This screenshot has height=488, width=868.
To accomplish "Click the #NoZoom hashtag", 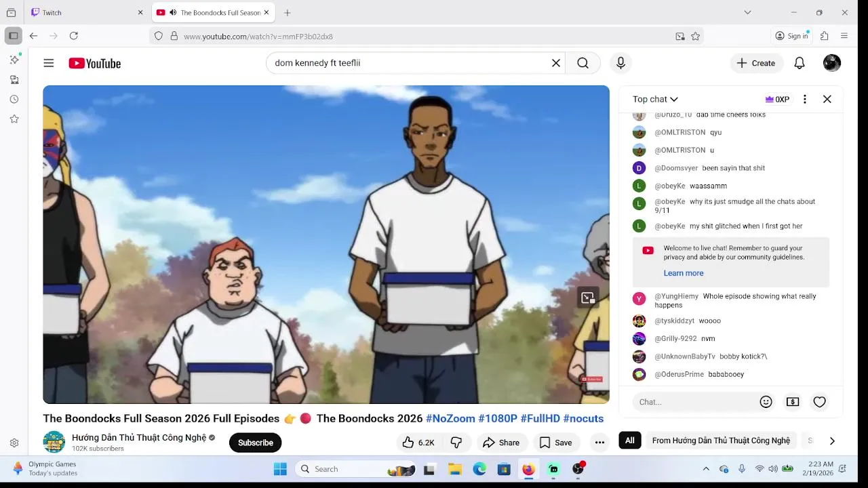I will 450,419.
